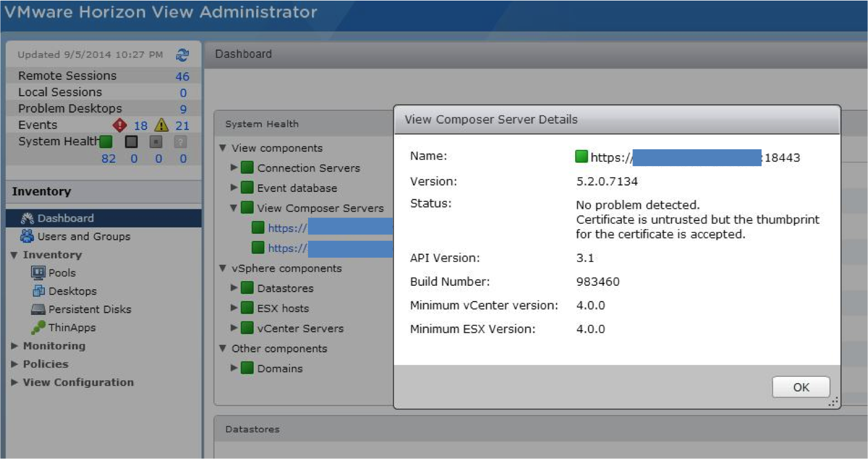Click green status icon beside View Composer Servers
Viewport: 868px width, 459px height.
[247, 208]
